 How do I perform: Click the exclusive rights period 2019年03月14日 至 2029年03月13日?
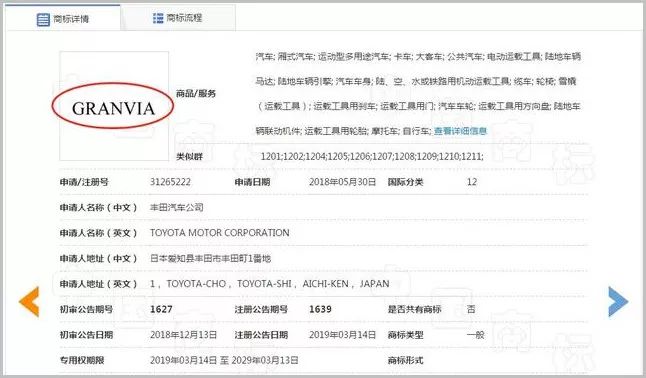click(x=224, y=360)
